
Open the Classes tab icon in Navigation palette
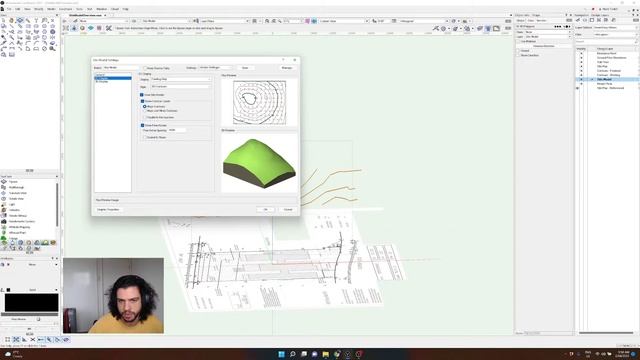(x=585, y=20)
